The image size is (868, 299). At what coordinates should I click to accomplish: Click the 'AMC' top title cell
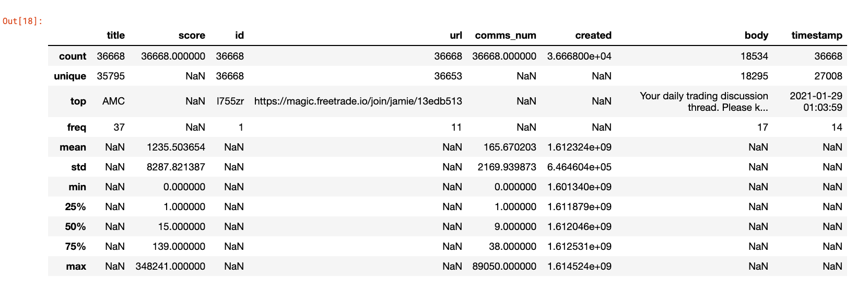pos(113,101)
